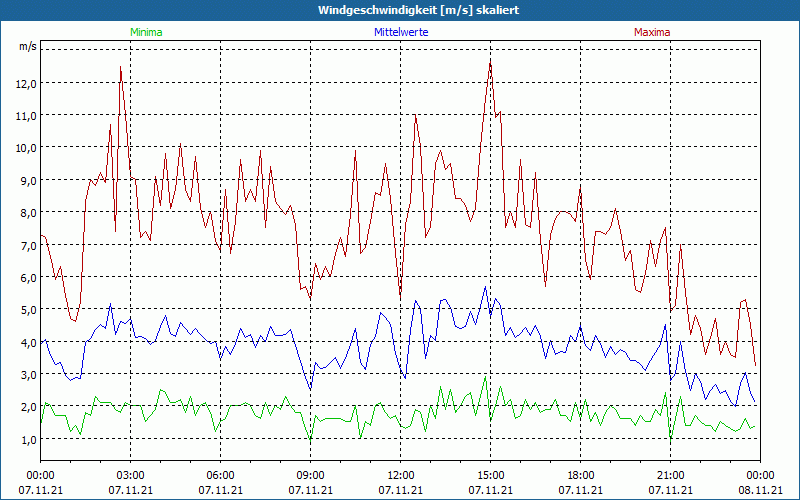Click the 12,0 y-axis value

click(x=27, y=84)
